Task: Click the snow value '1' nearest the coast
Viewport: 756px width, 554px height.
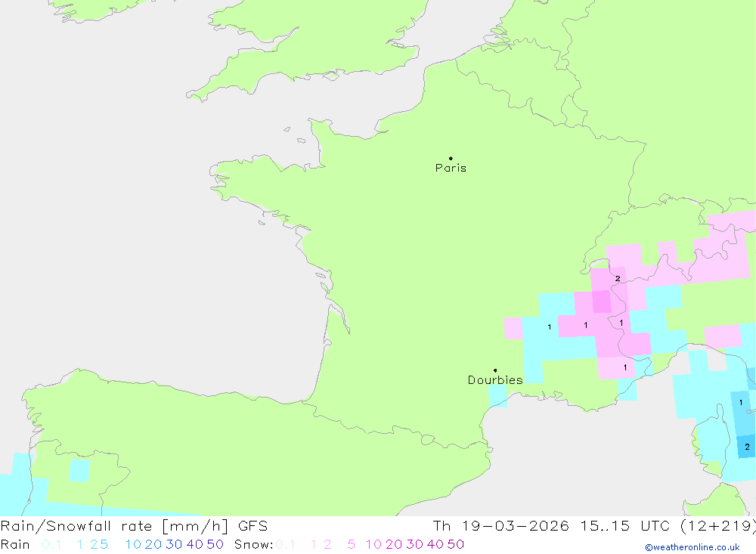Action: click(x=625, y=367)
